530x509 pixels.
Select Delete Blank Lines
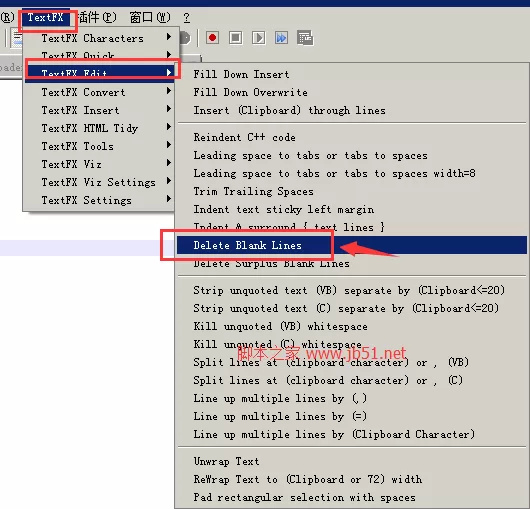coord(352,245)
